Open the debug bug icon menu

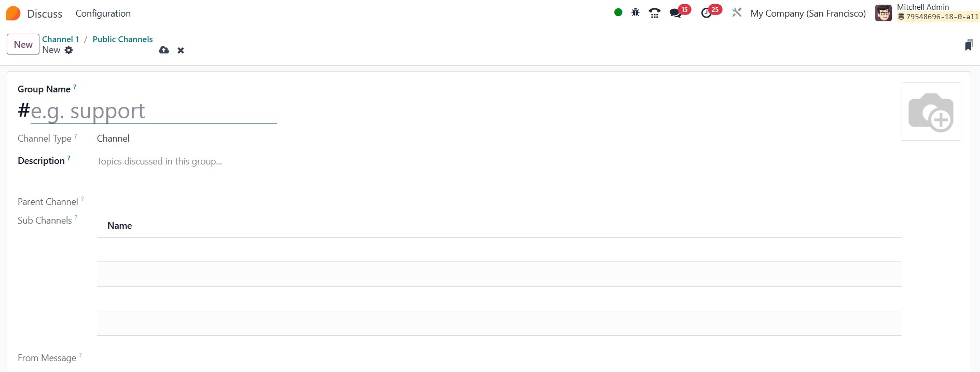click(x=636, y=12)
